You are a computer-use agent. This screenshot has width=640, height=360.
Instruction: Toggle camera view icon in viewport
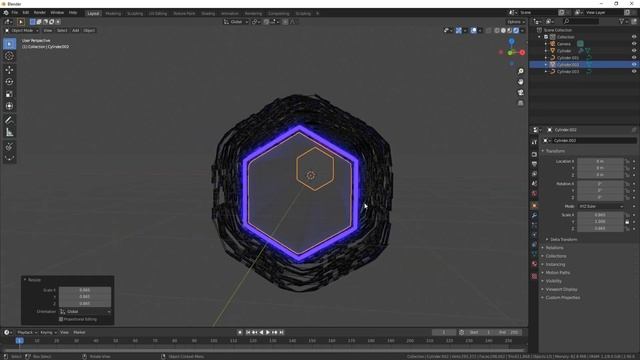[520, 93]
